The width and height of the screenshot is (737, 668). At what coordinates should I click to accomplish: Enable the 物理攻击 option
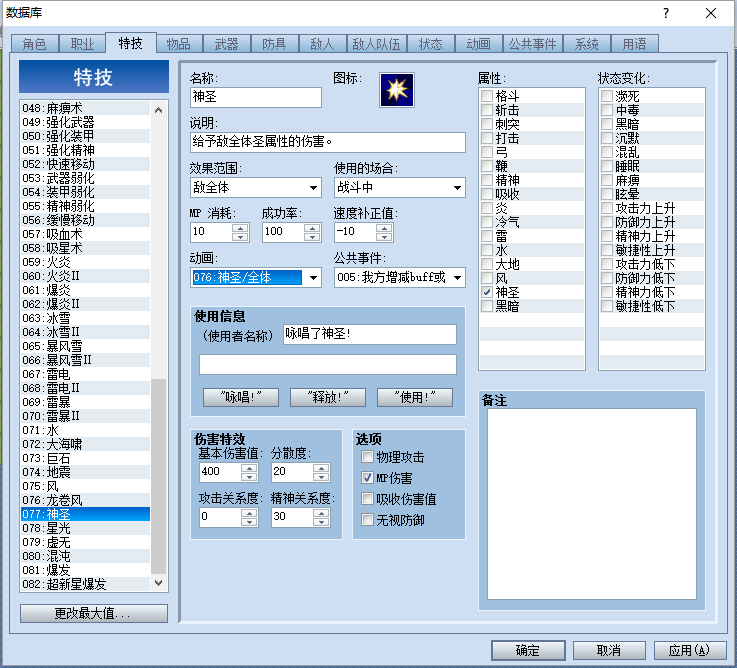point(367,456)
